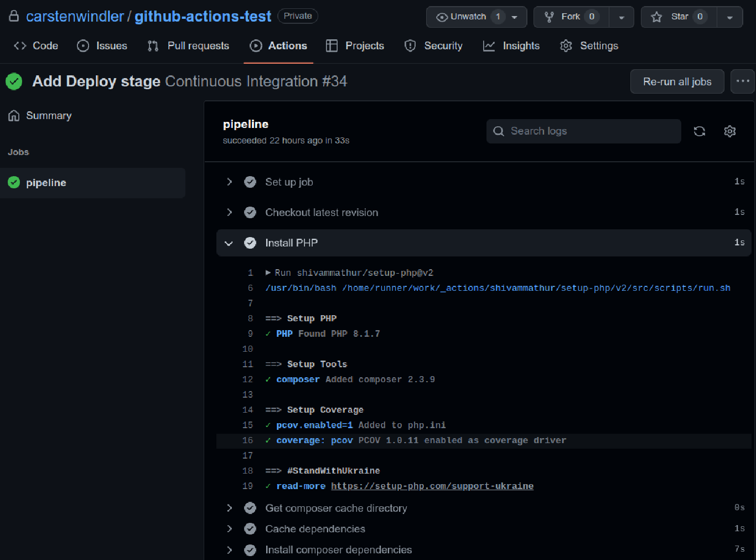Click the Projects tab table icon

click(332, 46)
